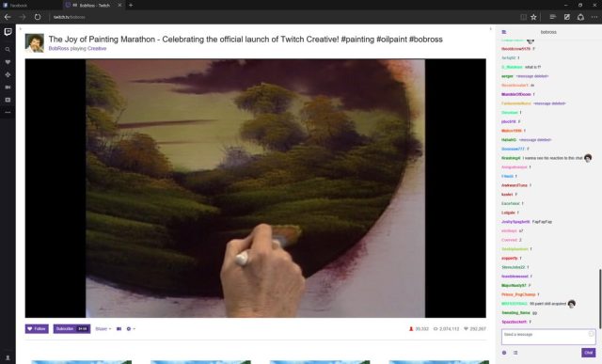The width and height of the screenshot is (602, 364).
Task: Click the Subscribe button
Action: 71,328
